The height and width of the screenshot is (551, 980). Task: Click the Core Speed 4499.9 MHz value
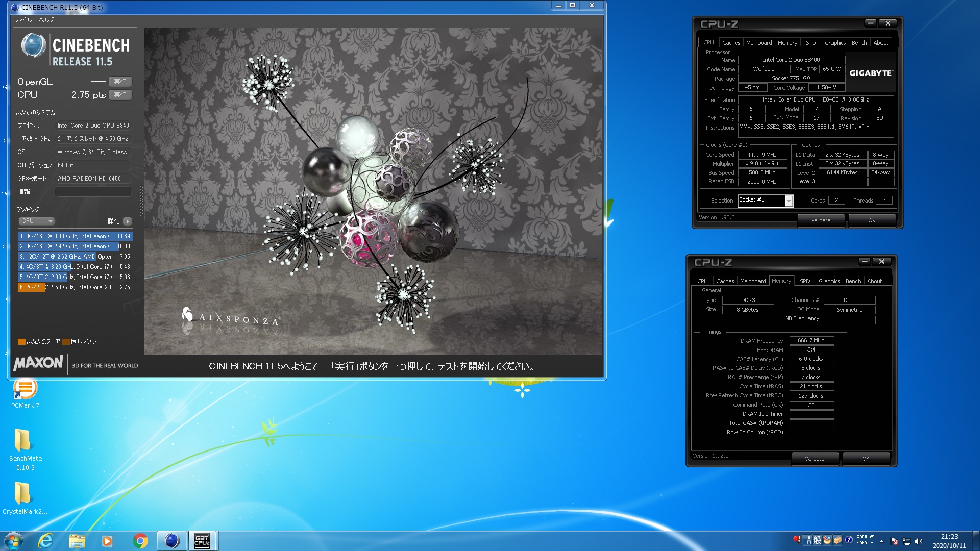pyautogui.click(x=762, y=155)
